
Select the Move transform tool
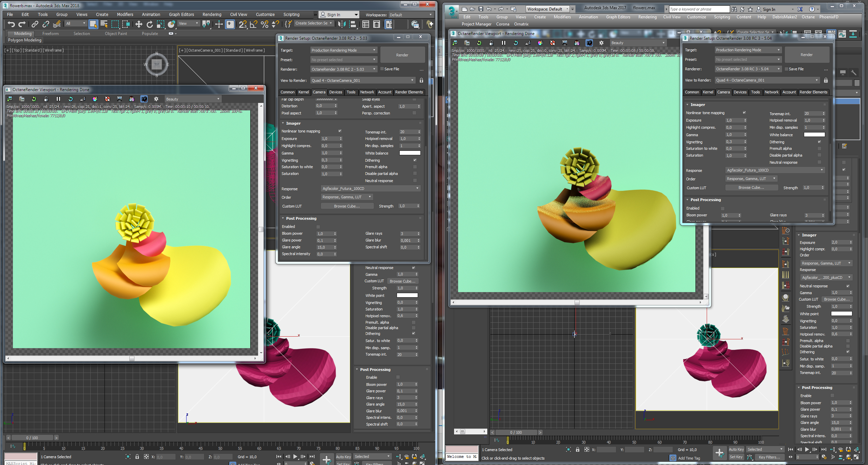tap(139, 24)
